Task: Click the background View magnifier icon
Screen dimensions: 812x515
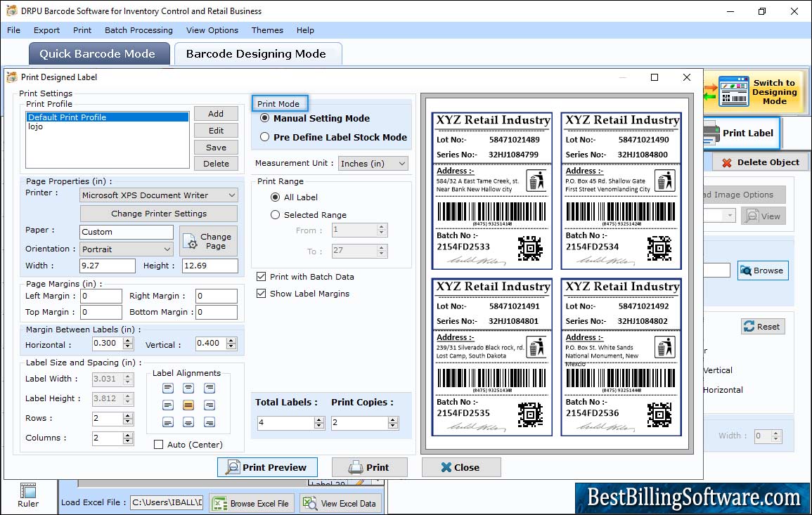Action: point(752,216)
